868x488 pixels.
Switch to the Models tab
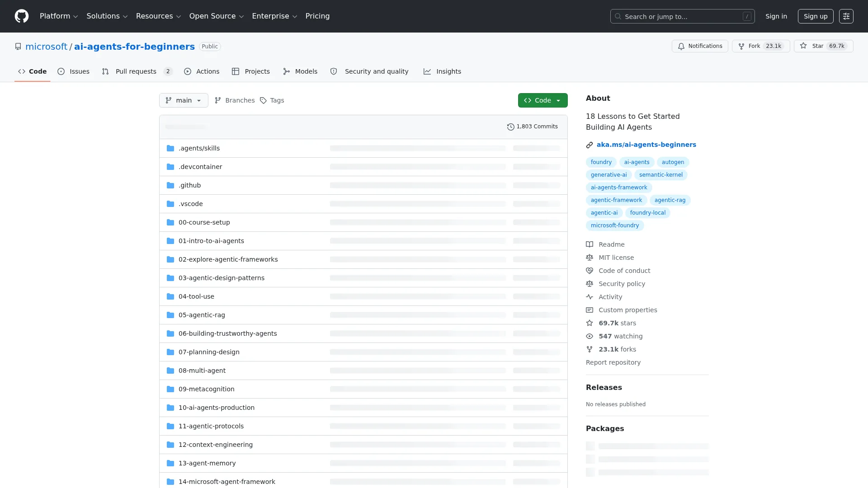(x=300, y=71)
